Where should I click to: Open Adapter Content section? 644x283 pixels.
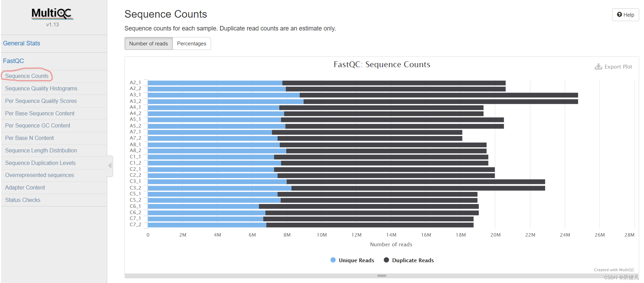(25, 187)
